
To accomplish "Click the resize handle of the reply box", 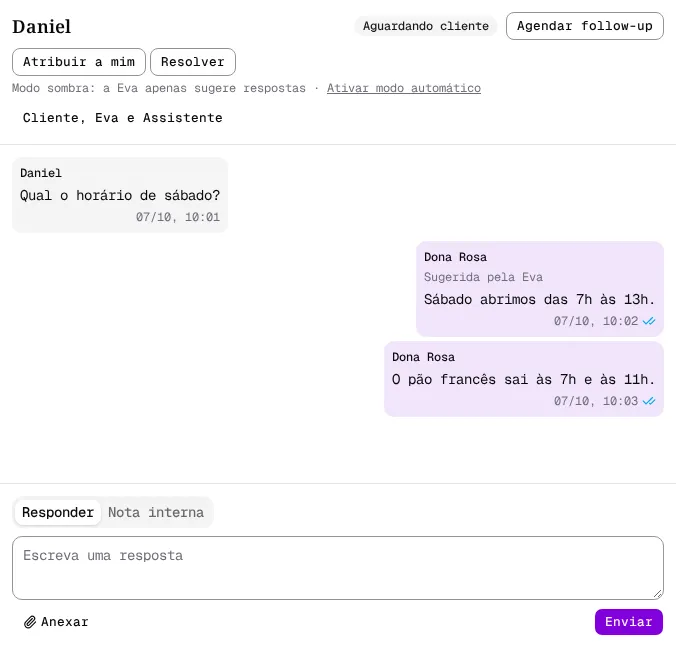I will click(x=657, y=594).
